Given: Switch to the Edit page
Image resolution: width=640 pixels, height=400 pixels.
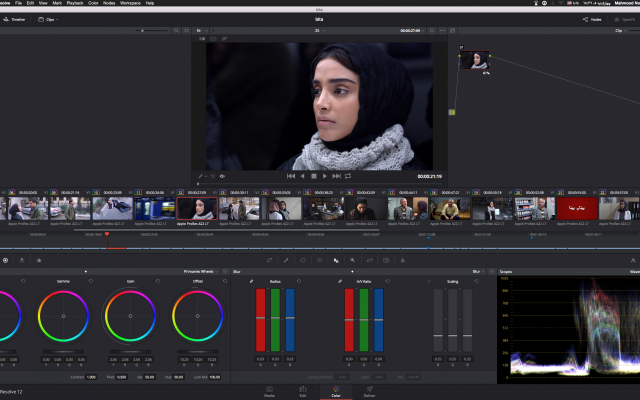Looking at the screenshot, I should [x=303, y=392].
